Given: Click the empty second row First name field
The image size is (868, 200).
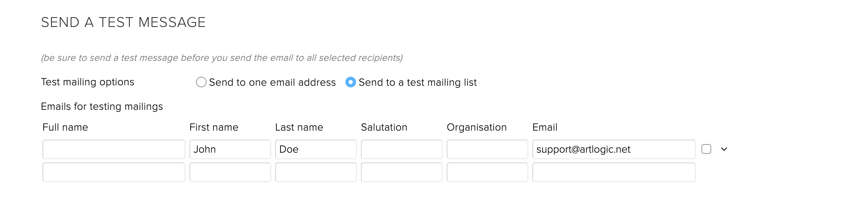Looking at the screenshot, I should (x=230, y=172).
